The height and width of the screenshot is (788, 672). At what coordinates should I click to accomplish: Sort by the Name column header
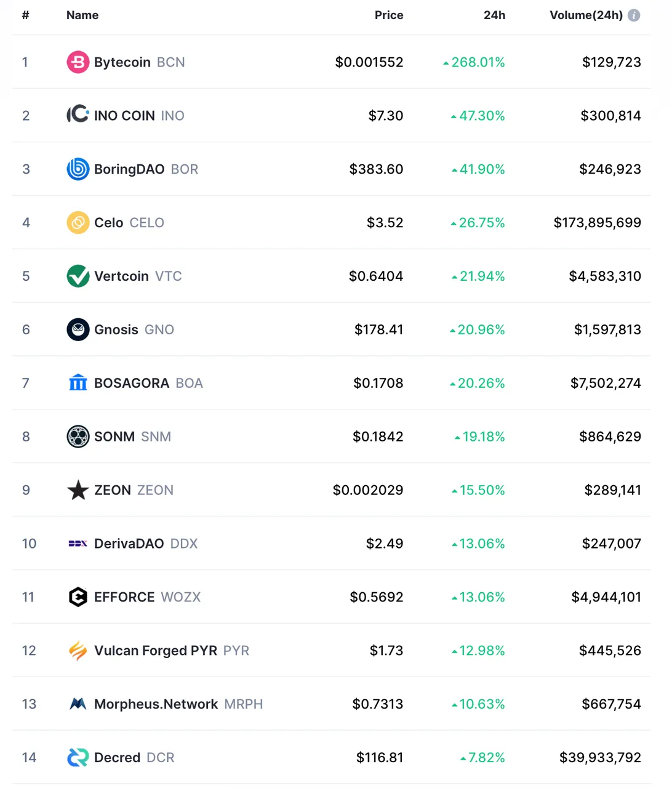pyautogui.click(x=82, y=15)
